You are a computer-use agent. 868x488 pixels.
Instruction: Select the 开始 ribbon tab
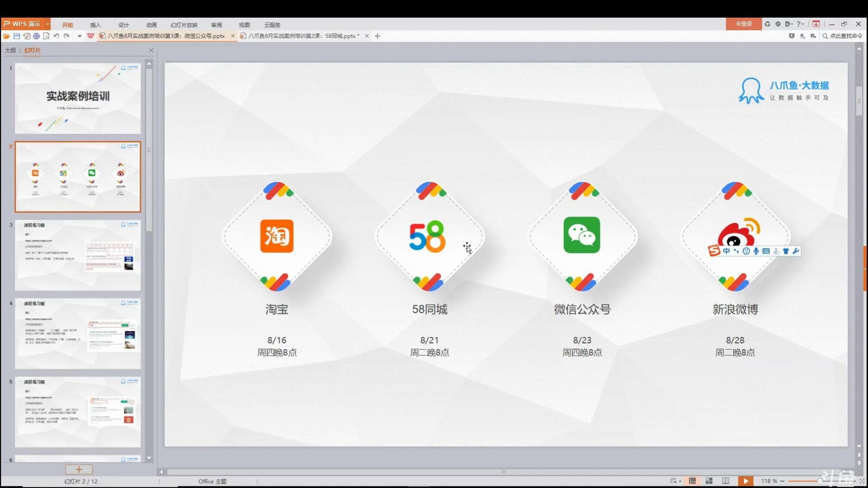click(67, 25)
